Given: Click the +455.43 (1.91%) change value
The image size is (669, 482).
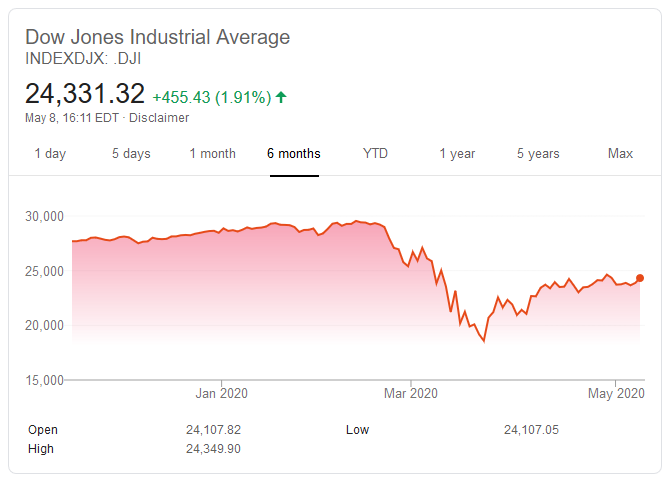Looking at the screenshot, I should 211,97.
